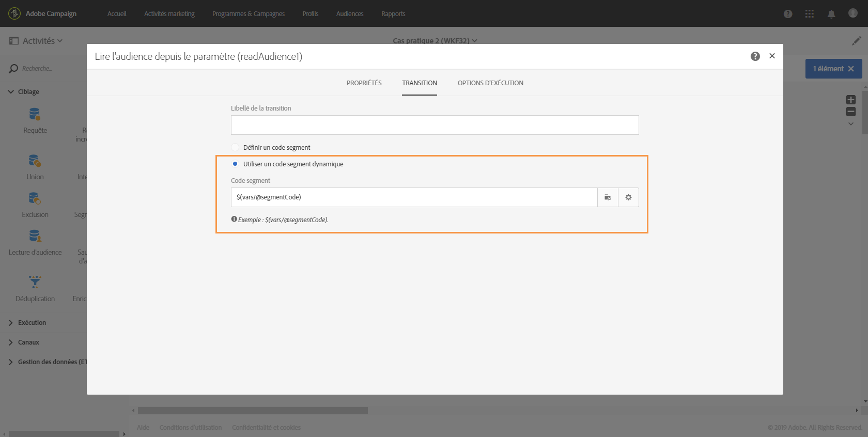
Task: Select Utiliser un code segment dynamique radio
Action: pos(235,164)
